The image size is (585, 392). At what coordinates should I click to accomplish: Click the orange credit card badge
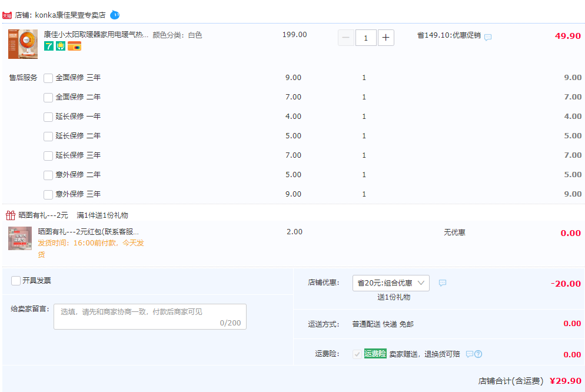[74, 46]
